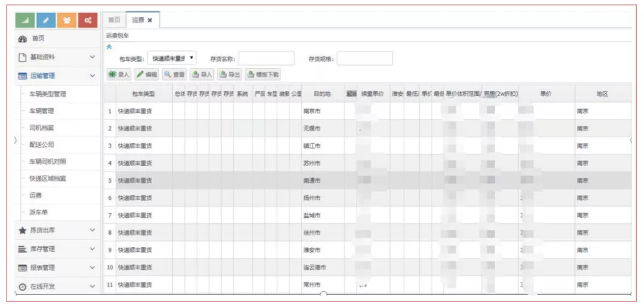Open the 包车类型 dropdown
Screen dimensions: 644x305
pos(172,58)
